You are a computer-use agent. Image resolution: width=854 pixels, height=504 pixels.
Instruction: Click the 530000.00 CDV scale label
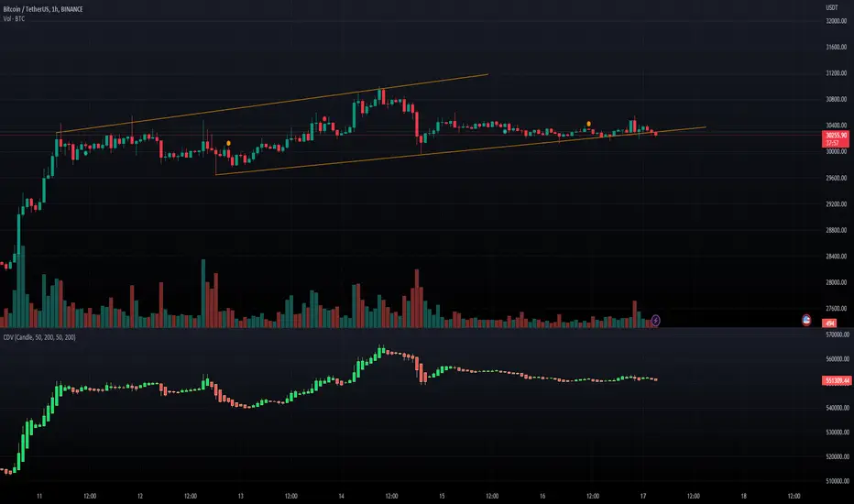point(838,433)
